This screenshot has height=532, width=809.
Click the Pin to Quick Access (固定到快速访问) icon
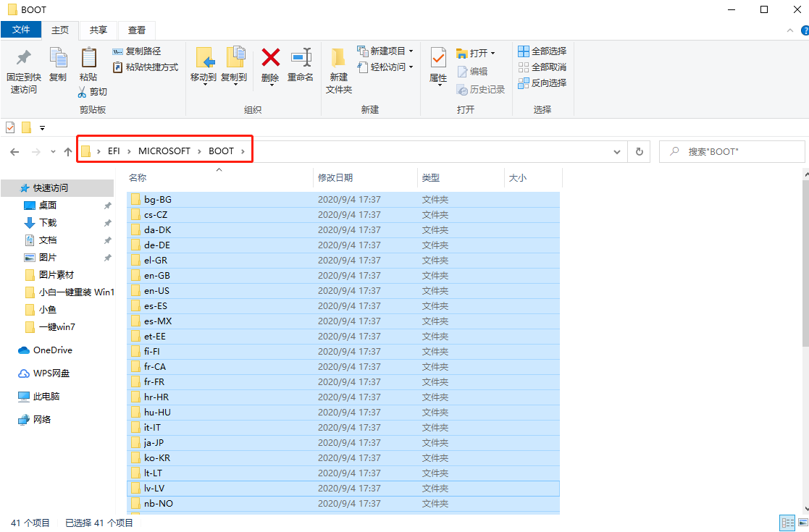click(24, 58)
